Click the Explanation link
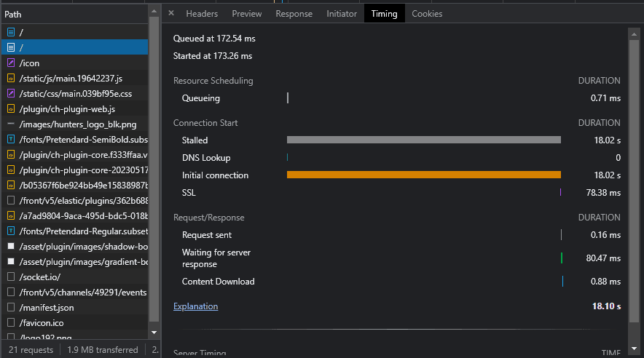This screenshot has height=358, width=644. click(x=195, y=306)
